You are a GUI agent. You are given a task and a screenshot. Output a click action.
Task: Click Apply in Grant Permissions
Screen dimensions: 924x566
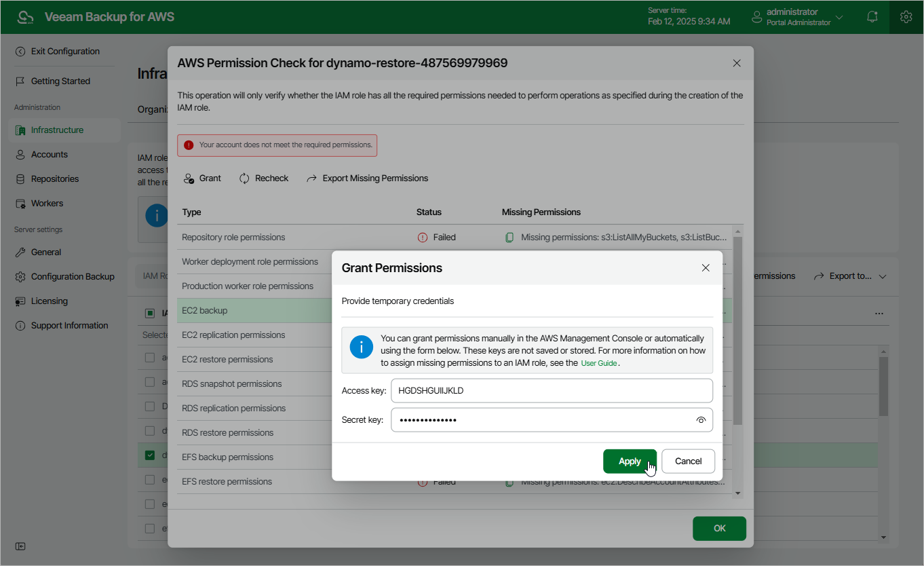pyautogui.click(x=630, y=461)
